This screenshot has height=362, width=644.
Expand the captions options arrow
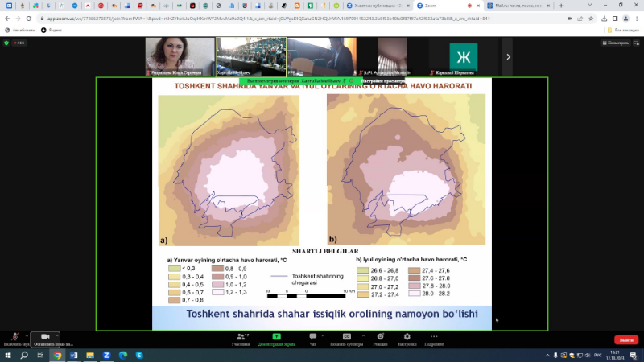coord(361,335)
